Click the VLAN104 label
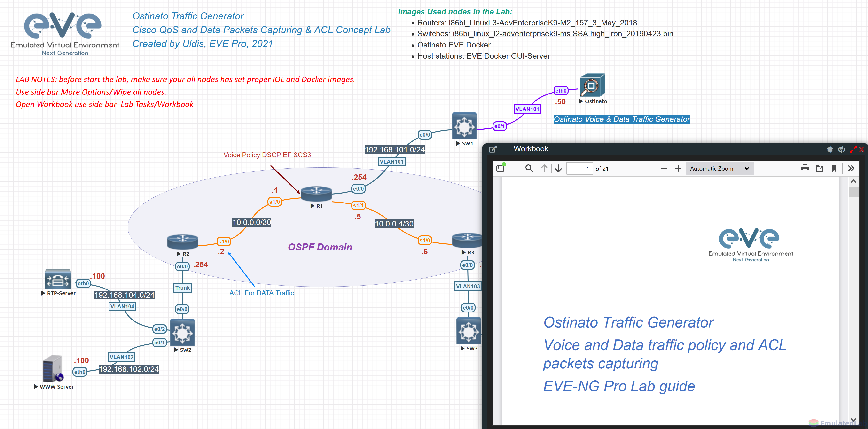Image resolution: width=868 pixels, height=429 pixels. [122, 306]
